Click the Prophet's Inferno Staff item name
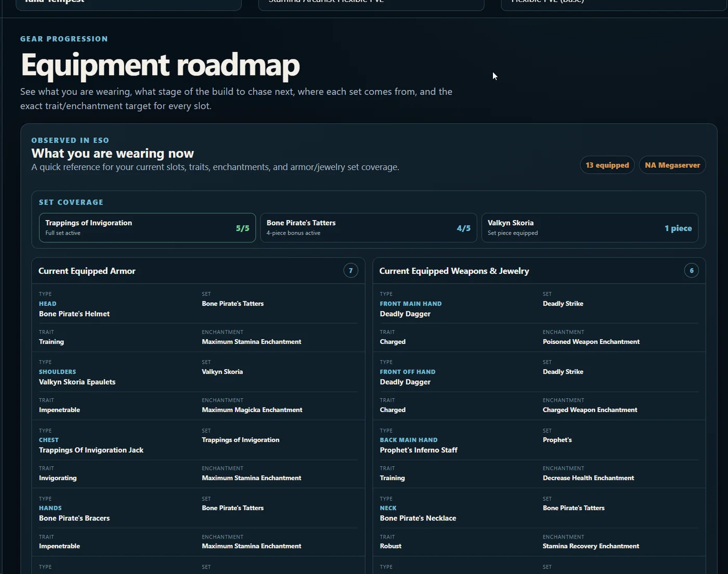The image size is (728, 574). (419, 450)
